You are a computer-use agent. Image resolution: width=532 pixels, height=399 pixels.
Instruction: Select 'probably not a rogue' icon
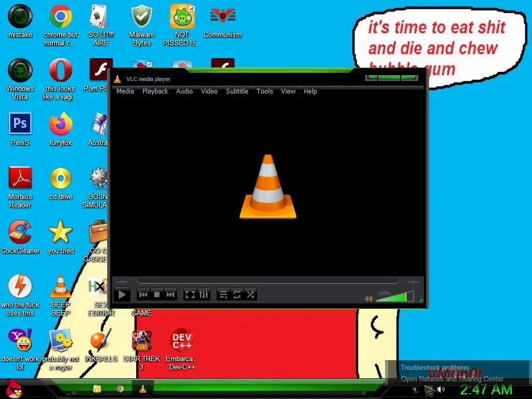[61, 350]
